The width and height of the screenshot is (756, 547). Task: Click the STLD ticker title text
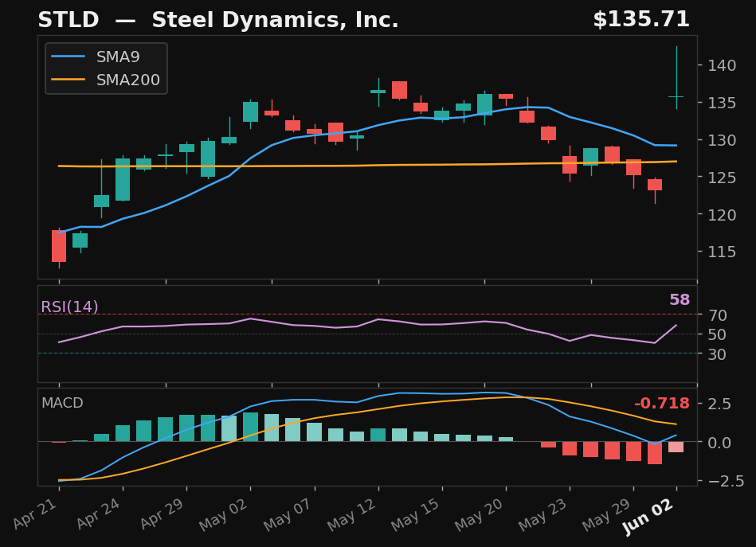pos(69,20)
